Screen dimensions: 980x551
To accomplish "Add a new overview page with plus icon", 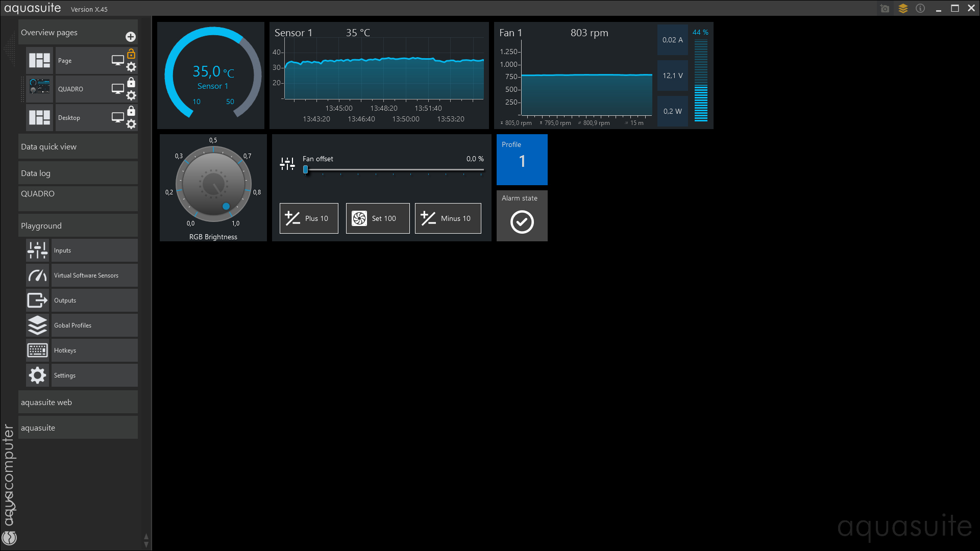I will [131, 37].
